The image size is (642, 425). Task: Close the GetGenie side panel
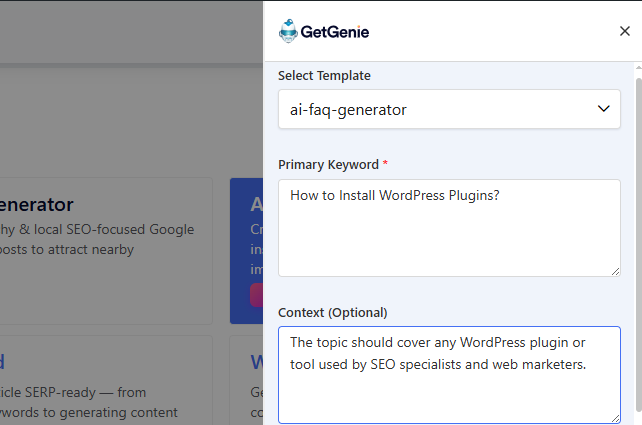[624, 31]
